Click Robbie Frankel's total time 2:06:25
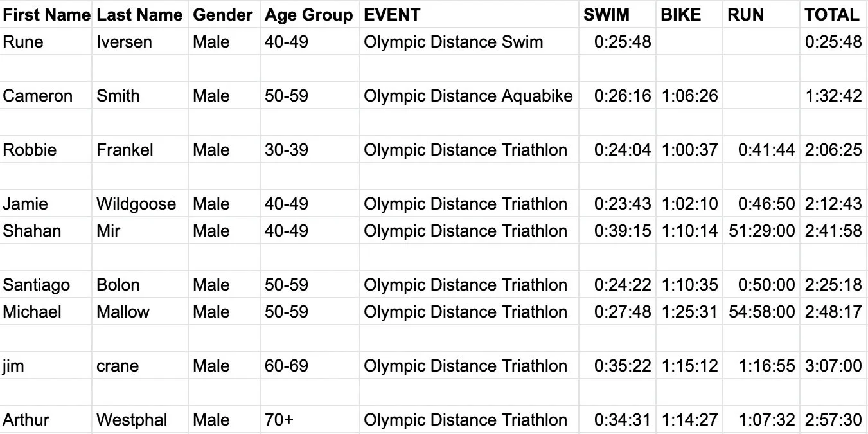This screenshot has width=868, height=434. point(833,150)
